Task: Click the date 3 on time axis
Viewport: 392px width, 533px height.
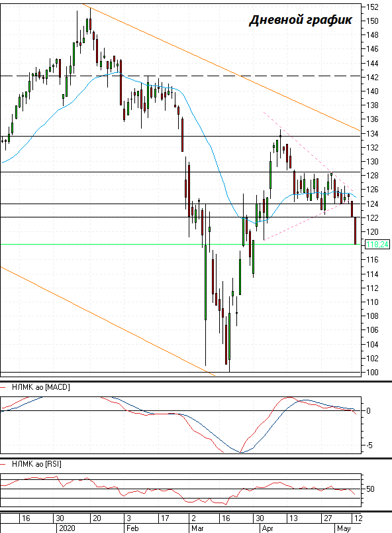Action: (x=128, y=518)
